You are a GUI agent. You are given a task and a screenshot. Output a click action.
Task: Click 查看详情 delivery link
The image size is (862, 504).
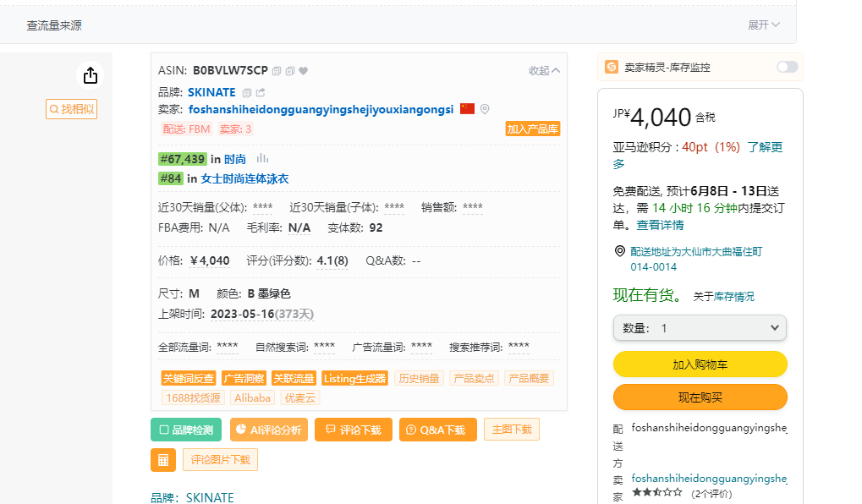[x=660, y=225]
